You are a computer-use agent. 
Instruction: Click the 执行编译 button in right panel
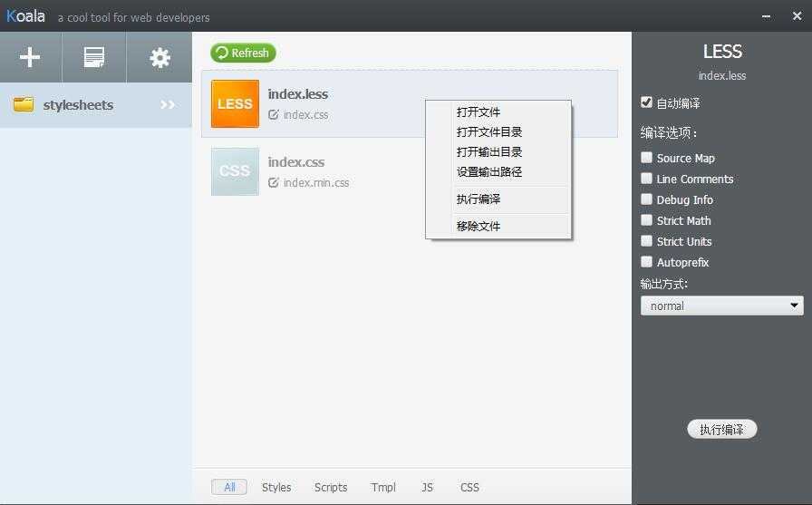pyautogui.click(x=722, y=430)
